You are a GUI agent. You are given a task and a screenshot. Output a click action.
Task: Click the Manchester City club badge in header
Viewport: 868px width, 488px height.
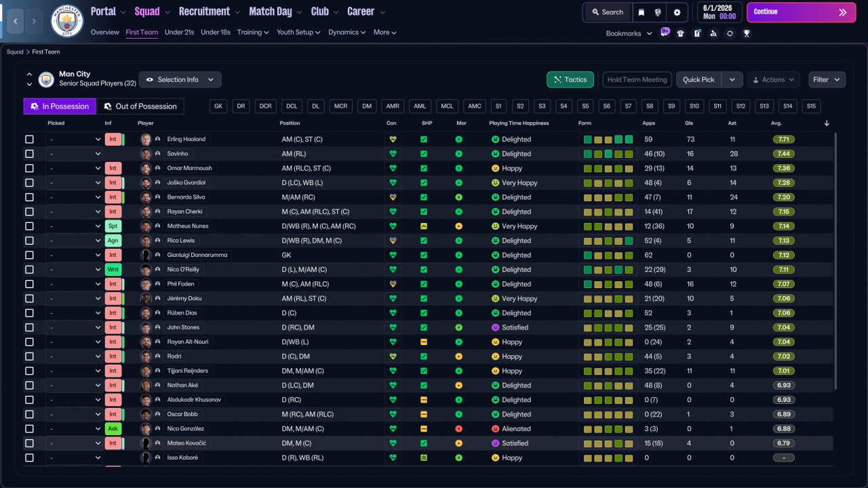pos(67,21)
